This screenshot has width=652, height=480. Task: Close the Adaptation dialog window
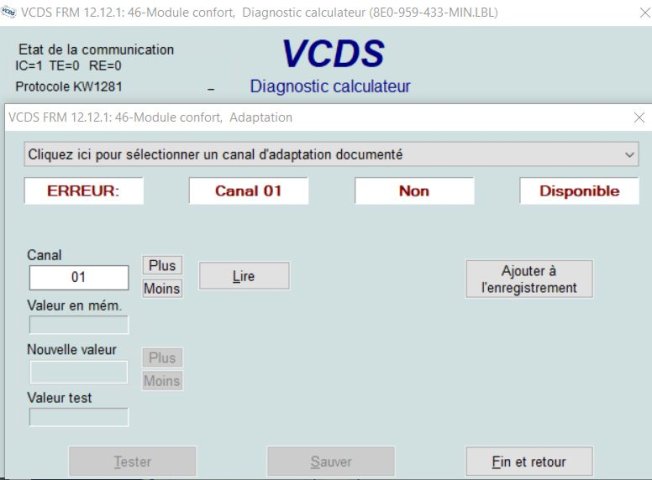point(639,117)
